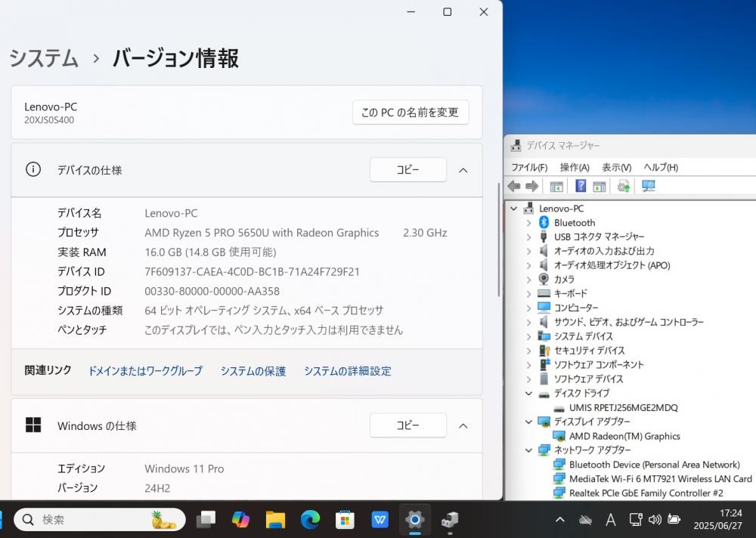The image size is (756, 538).
Task: Open Device Manager help via the blue question-mark icon
Action: [581, 186]
